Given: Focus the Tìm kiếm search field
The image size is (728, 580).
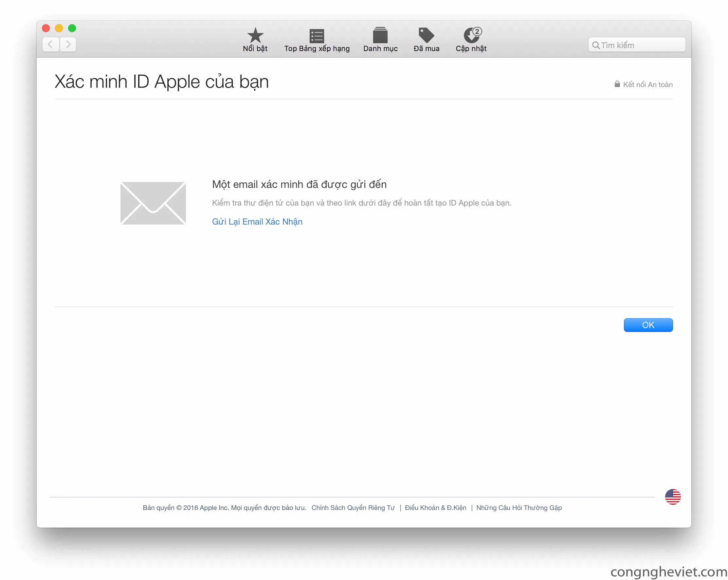Looking at the screenshot, I should [637, 45].
